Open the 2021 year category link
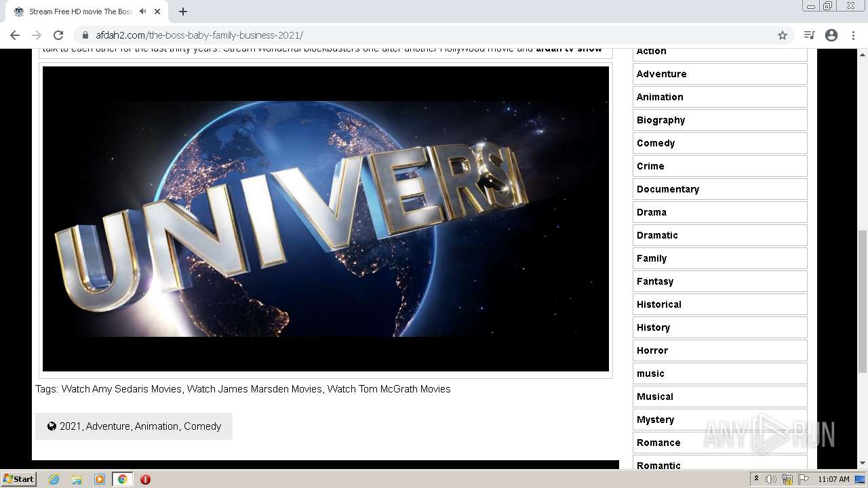Viewport: 868px width, 488px height. [70, 426]
